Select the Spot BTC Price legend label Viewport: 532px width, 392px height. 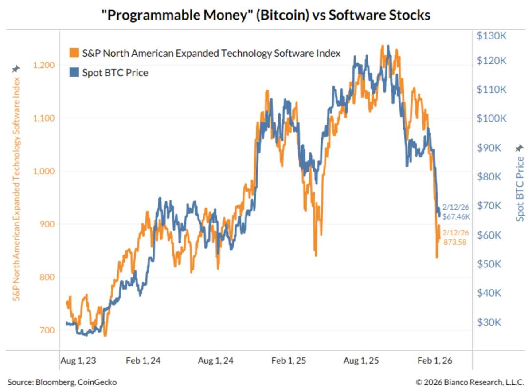coord(115,73)
